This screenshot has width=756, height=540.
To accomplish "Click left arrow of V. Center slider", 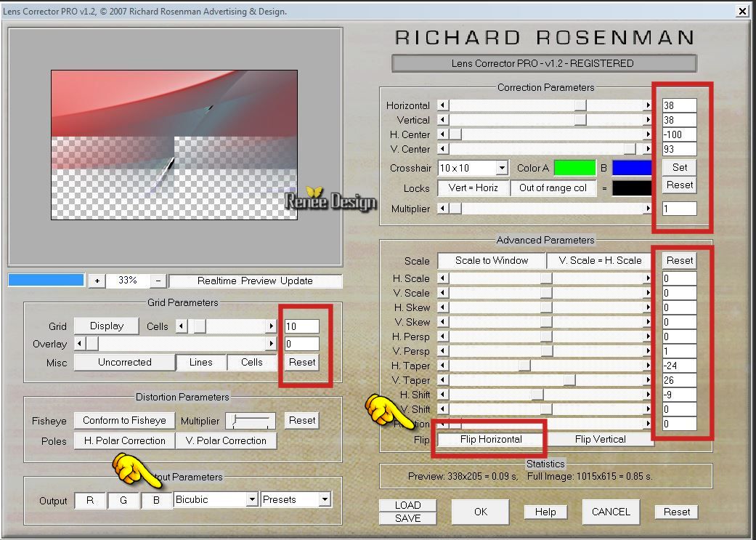I will click(442, 149).
